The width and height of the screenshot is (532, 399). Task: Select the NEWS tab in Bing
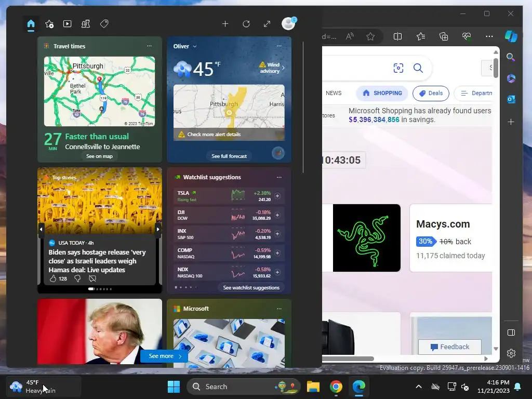click(x=334, y=93)
